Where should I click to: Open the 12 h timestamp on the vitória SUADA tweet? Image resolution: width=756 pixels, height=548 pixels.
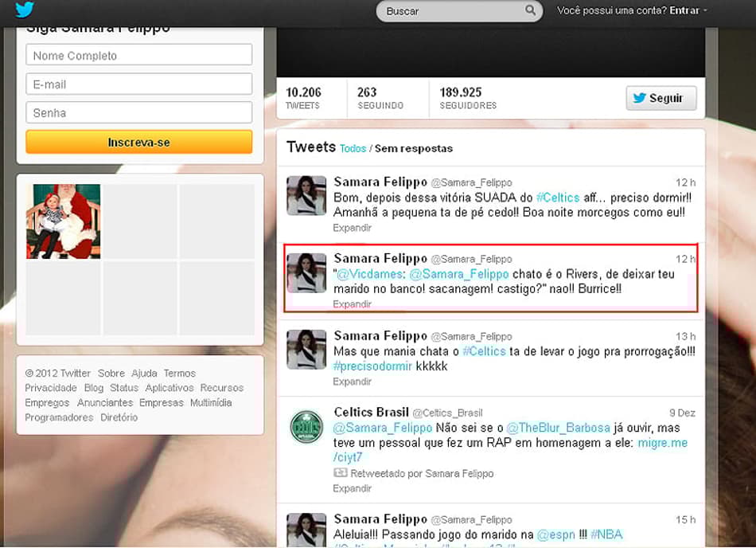685,182
